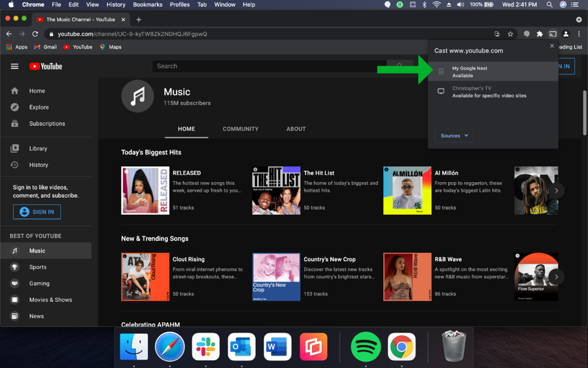Open the Trash in the Dock
Image resolution: width=588 pixels, height=368 pixels.
point(453,346)
